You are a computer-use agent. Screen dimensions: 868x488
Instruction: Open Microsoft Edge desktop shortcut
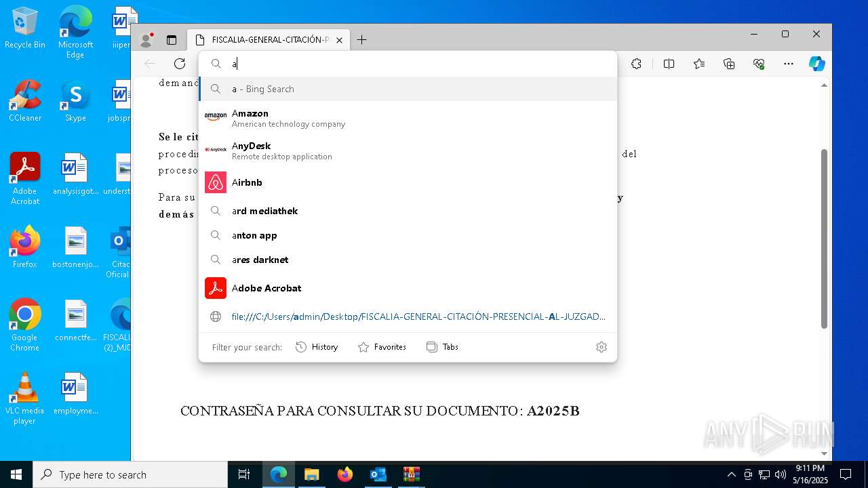coord(75,32)
